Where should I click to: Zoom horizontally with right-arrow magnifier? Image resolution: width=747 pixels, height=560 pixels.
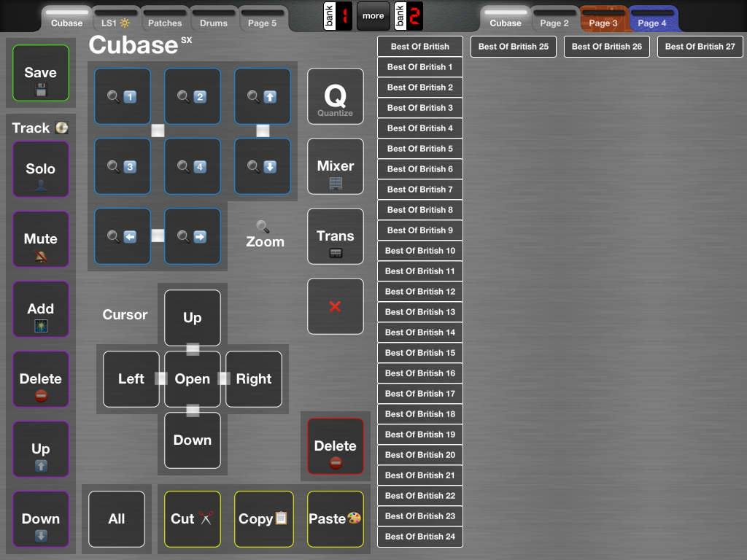[x=193, y=236]
